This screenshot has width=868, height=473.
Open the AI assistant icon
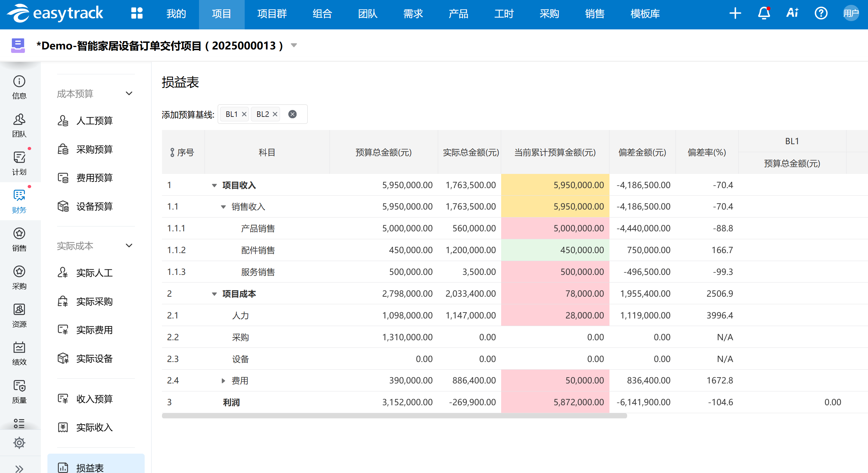pos(792,13)
